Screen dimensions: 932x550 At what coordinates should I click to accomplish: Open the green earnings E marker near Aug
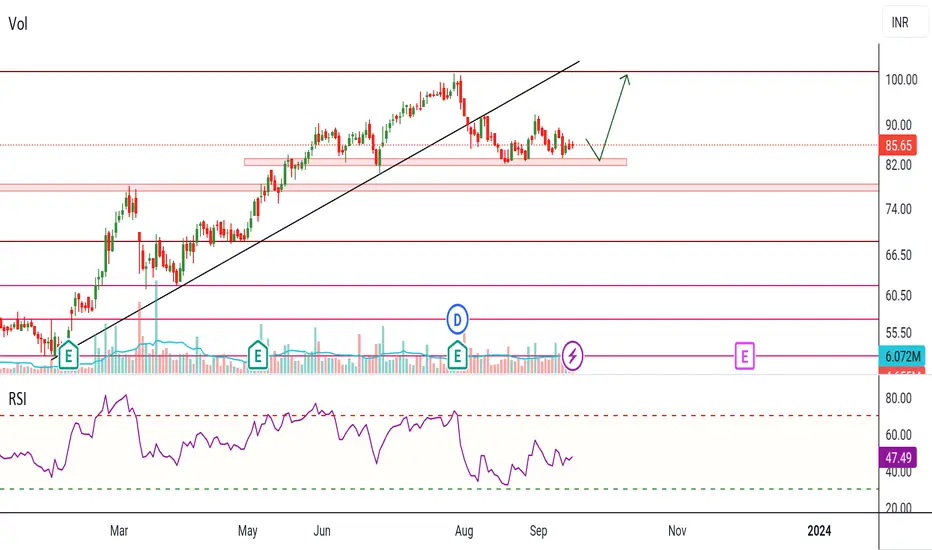[457, 356]
